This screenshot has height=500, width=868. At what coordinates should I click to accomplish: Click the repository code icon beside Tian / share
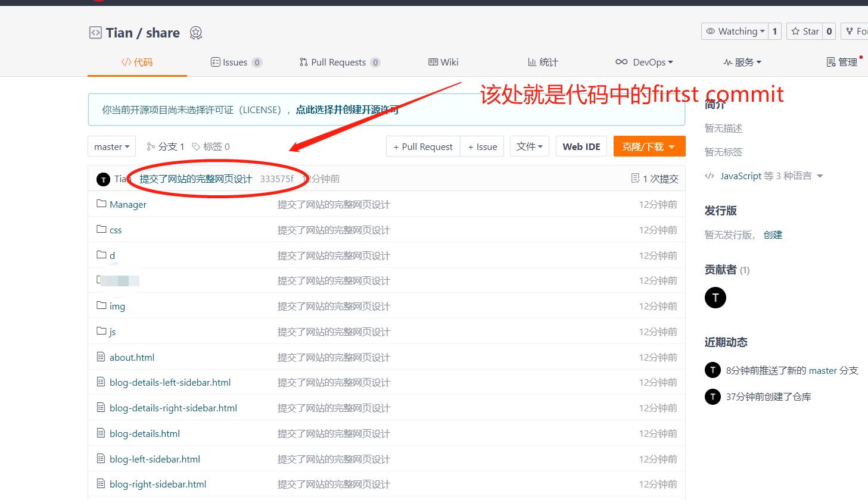tap(95, 33)
